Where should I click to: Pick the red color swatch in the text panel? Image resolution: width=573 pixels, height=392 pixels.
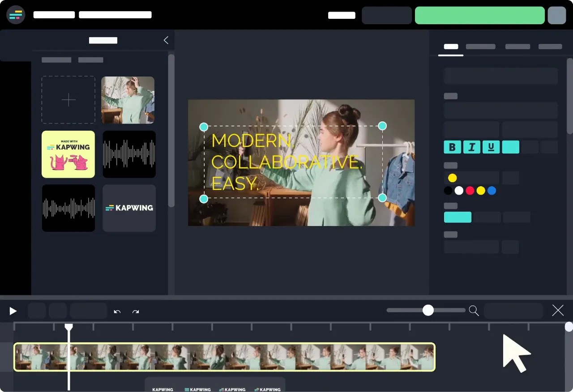tap(470, 190)
